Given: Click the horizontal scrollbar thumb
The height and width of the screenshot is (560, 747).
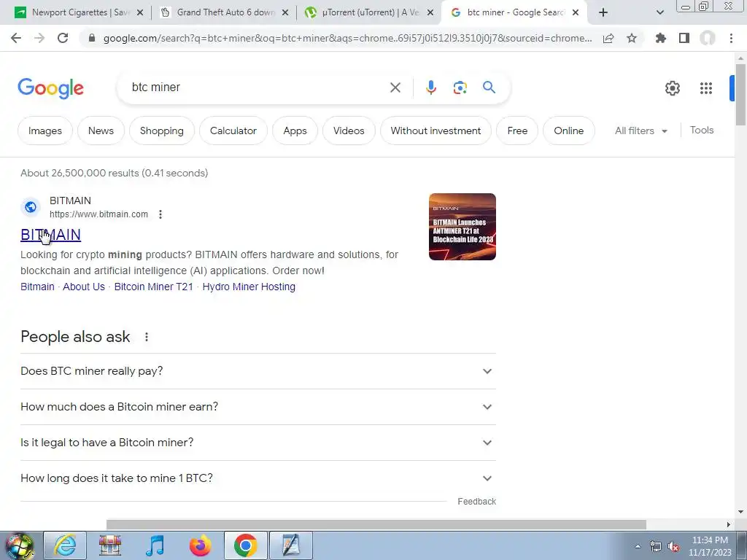Looking at the screenshot, I should [x=376, y=524].
